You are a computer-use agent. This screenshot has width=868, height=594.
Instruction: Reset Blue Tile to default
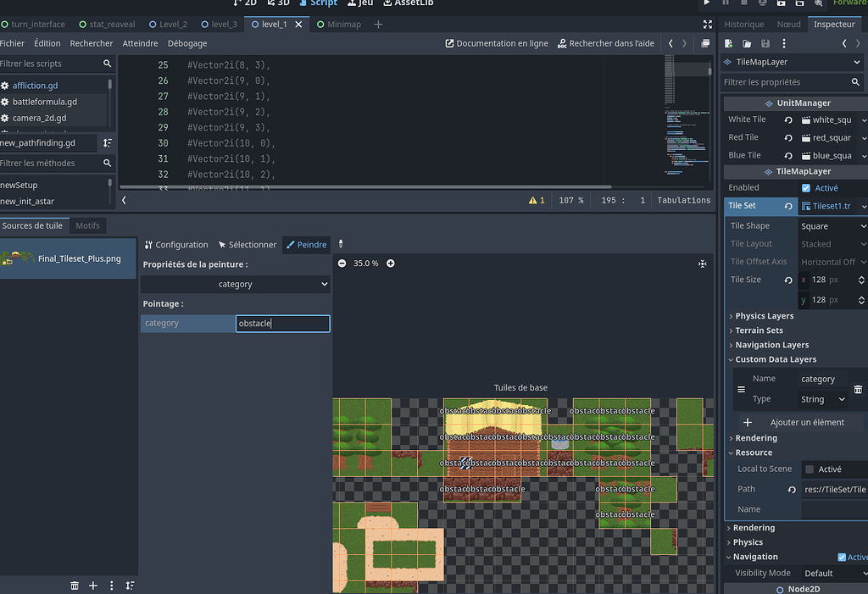tap(788, 156)
